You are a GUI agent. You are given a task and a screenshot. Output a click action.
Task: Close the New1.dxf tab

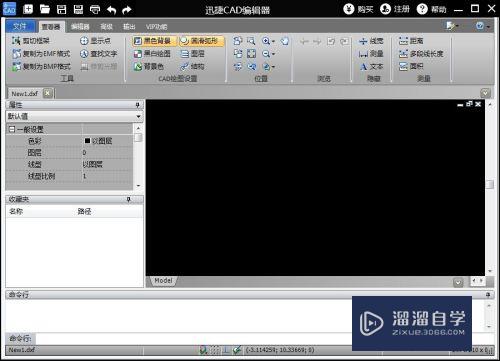click(48, 93)
